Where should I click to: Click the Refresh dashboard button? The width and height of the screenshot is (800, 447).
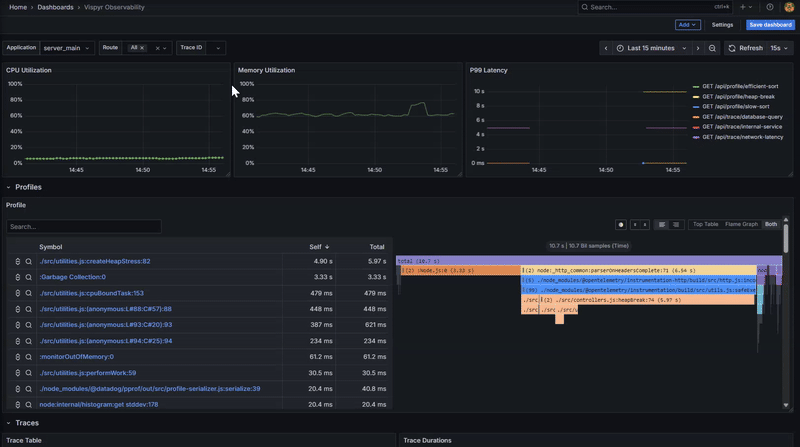pos(745,48)
